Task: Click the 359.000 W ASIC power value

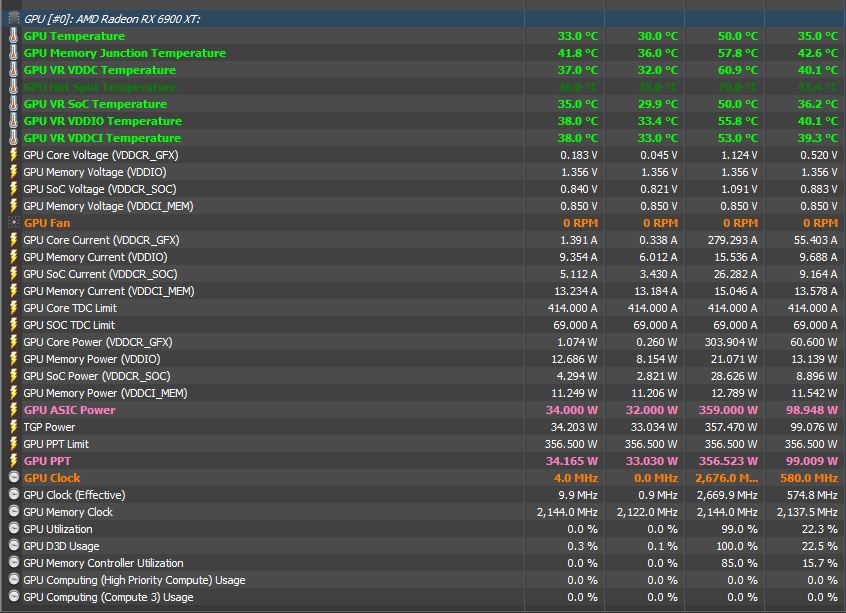Action: 728,410
